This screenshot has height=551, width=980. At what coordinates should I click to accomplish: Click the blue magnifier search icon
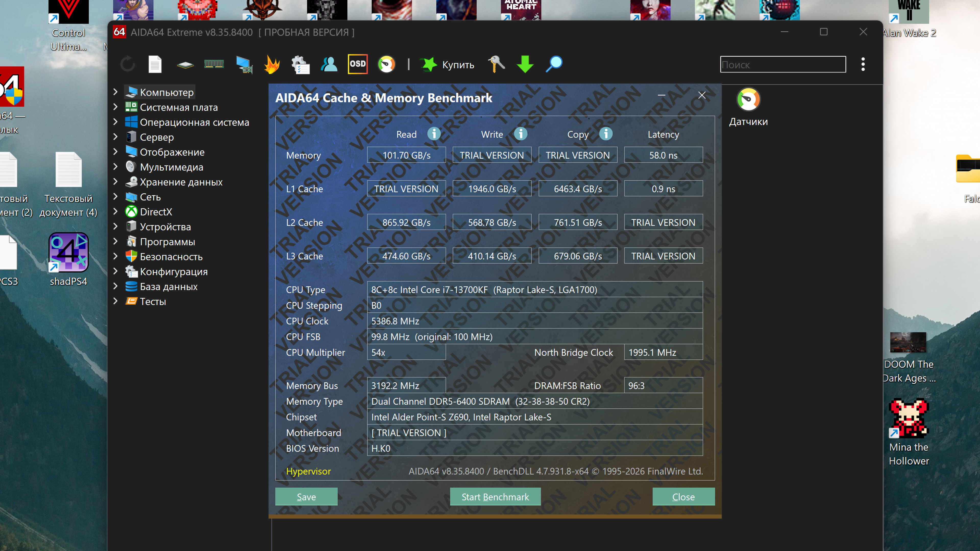554,64
